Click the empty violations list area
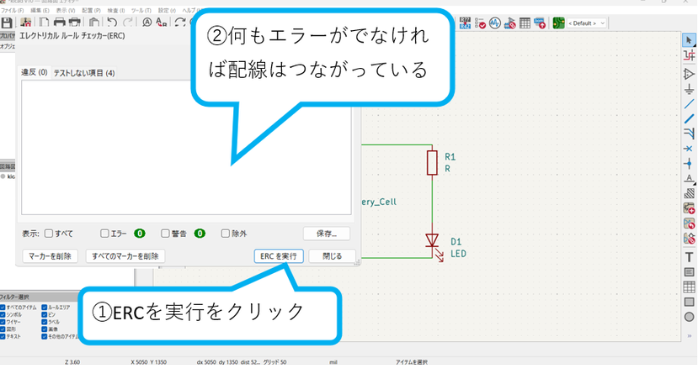This screenshot has height=365, width=698. 186,147
